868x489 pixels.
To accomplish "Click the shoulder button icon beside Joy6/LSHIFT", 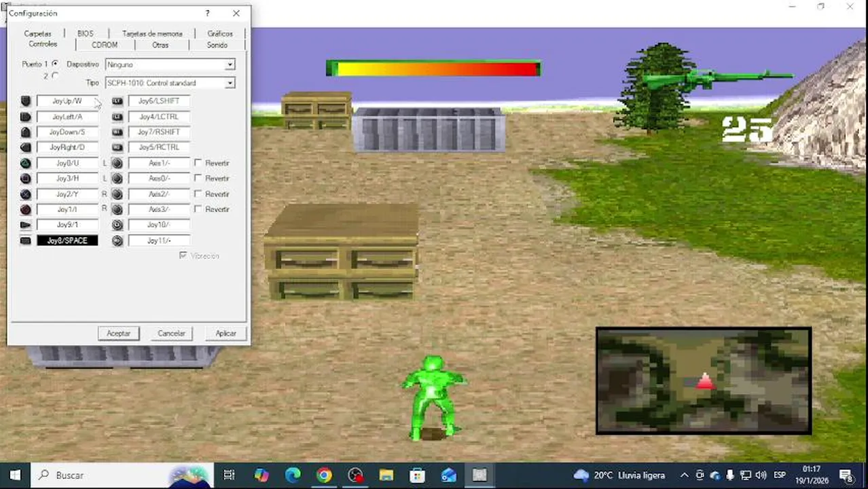I will coord(117,101).
